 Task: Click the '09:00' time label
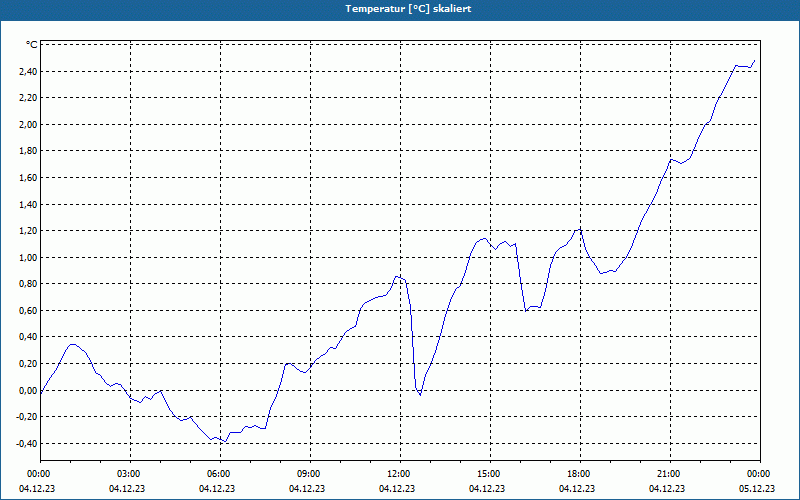(310, 474)
